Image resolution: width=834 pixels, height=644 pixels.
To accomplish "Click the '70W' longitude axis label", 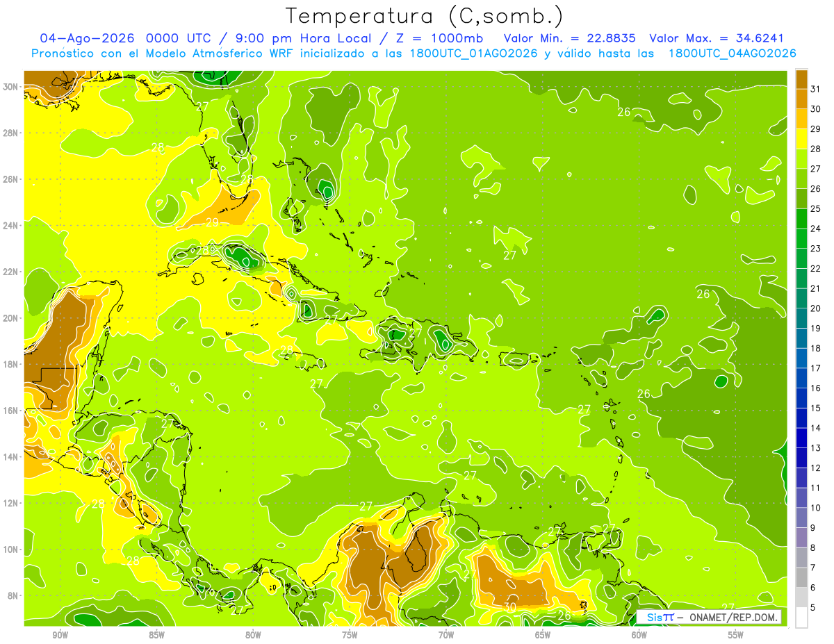I will point(446,635).
